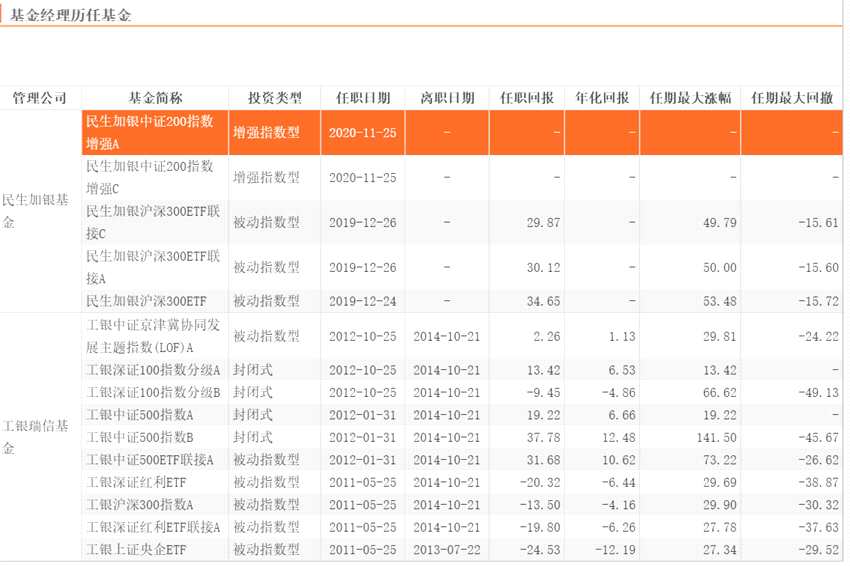Click the 年化回报 column header

click(x=602, y=98)
